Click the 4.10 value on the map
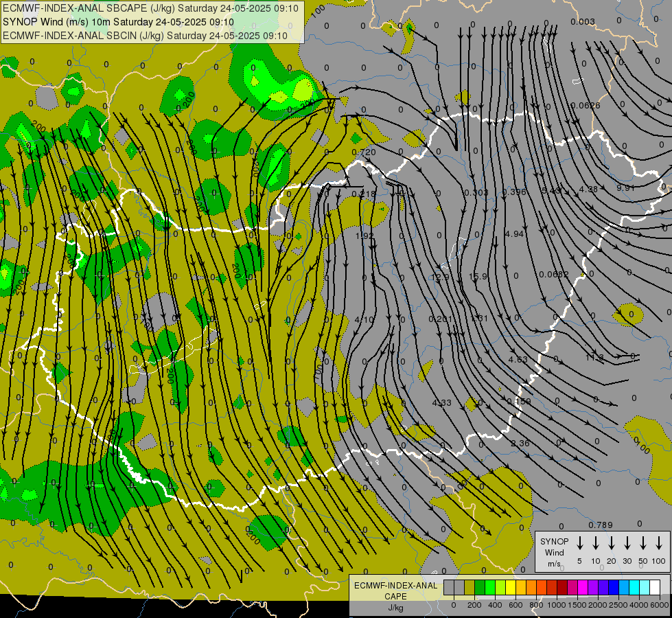Viewport: 672px width, 618px height. pos(364,319)
